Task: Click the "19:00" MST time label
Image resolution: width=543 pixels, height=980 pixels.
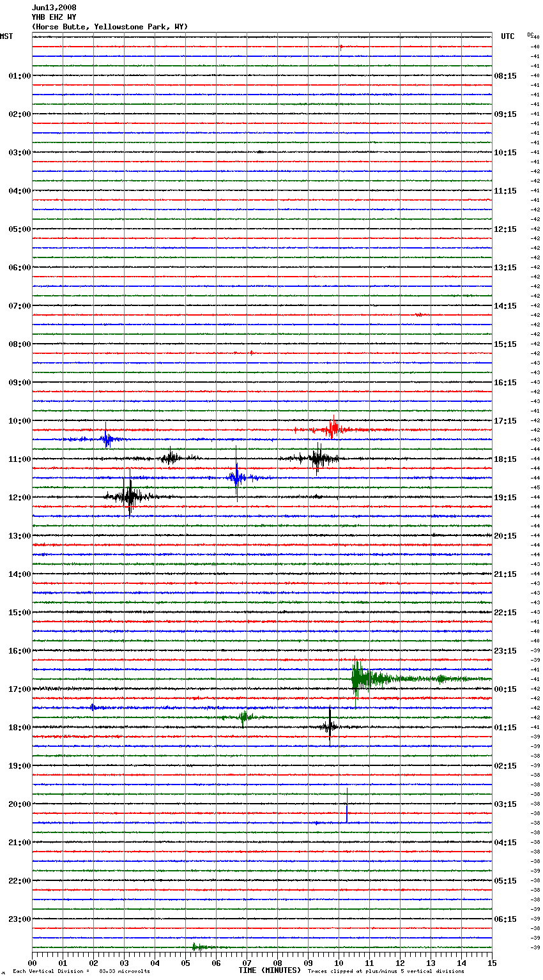Action: 20,766
